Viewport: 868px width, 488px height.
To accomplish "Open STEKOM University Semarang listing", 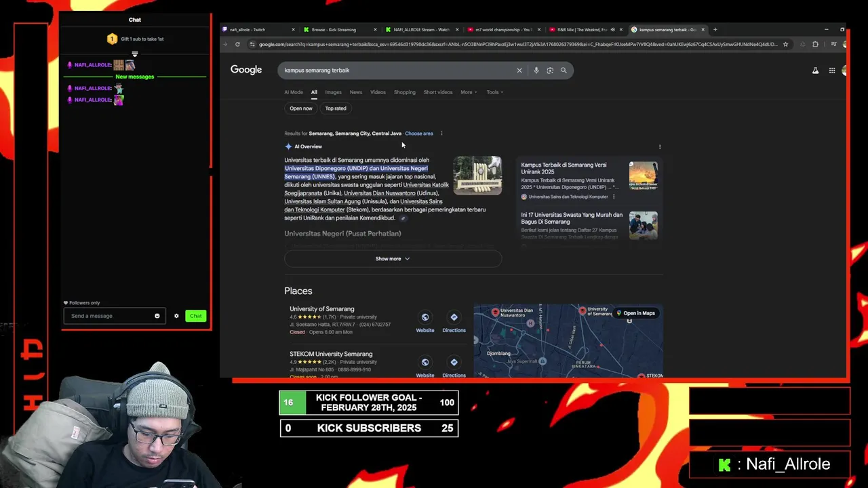I will click(331, 354).
